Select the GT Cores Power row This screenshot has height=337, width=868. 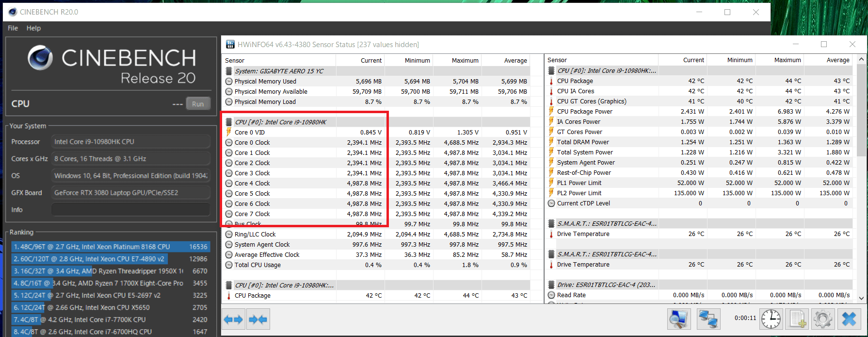(699, 132)
